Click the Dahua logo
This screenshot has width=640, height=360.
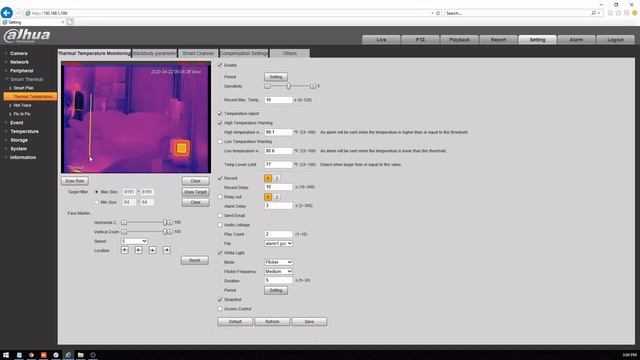click(x=27, y=36)
